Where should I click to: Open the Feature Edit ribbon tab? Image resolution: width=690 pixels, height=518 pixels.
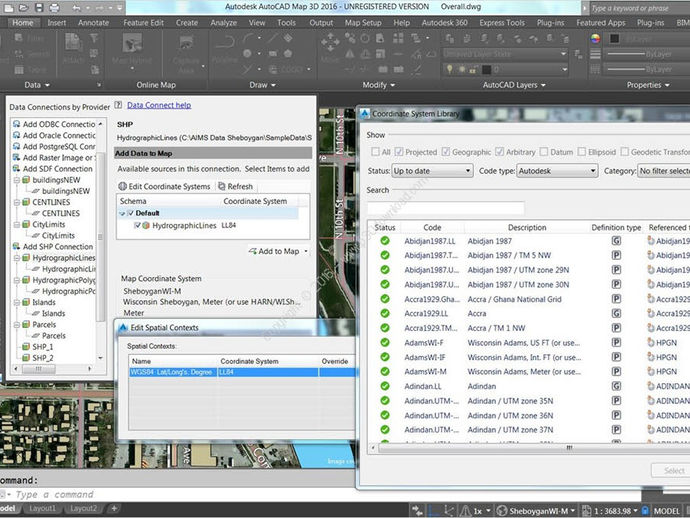[x=143, y=22]
